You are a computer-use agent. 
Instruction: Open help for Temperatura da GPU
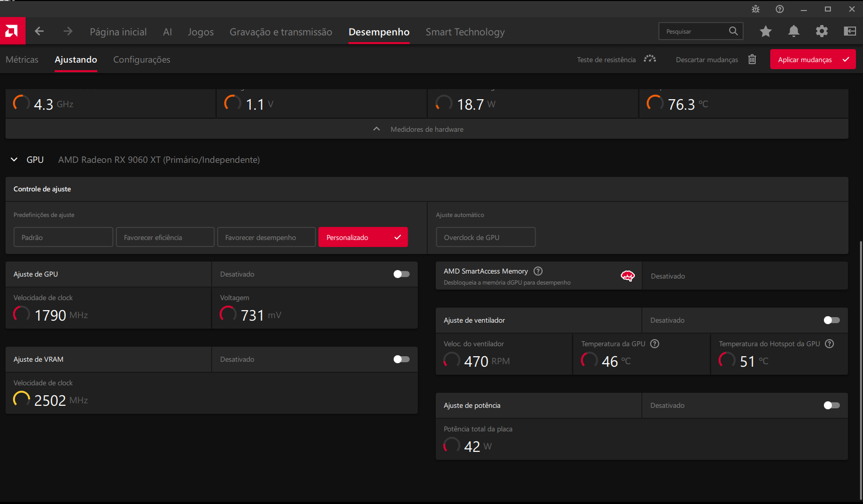coord(654,344)
